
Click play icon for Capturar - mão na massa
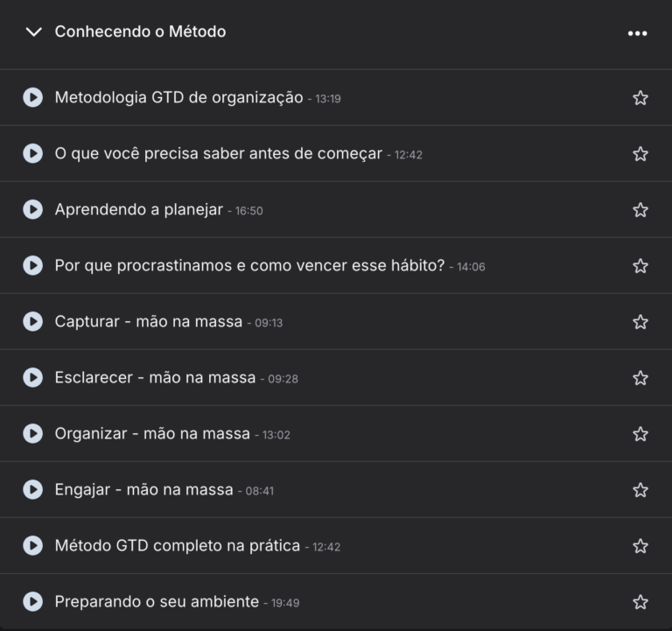coord(32,321)
